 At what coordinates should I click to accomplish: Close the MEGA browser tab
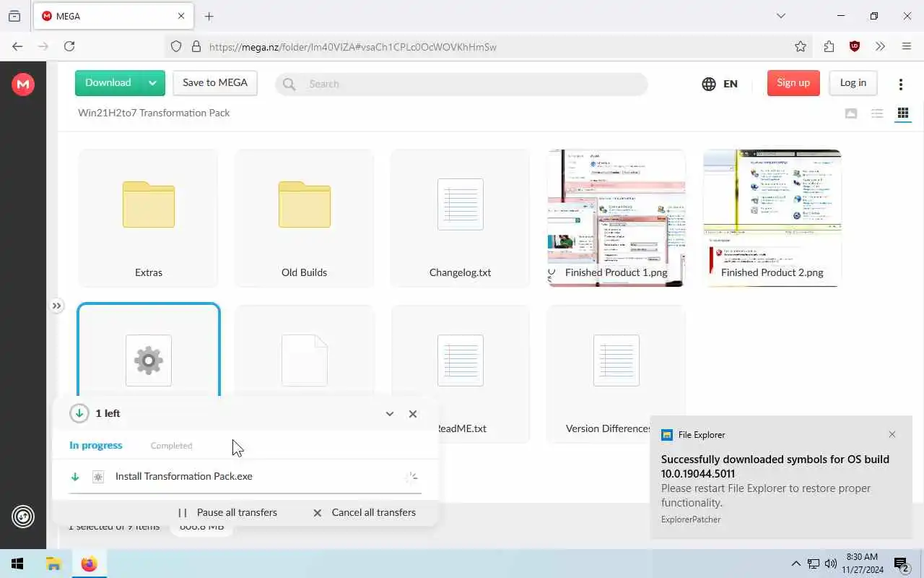pyautogui.click(x=181, y=16)
